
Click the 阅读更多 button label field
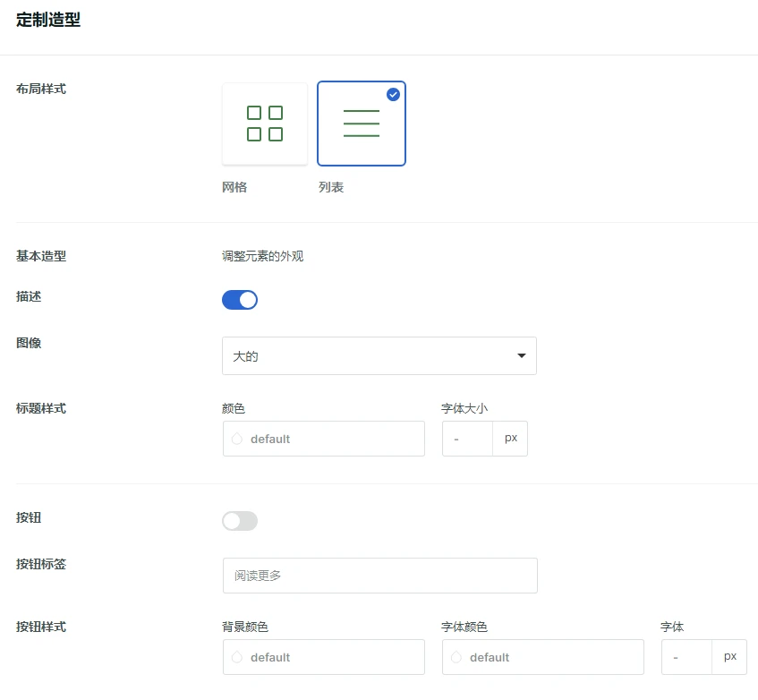pos(379,575)
